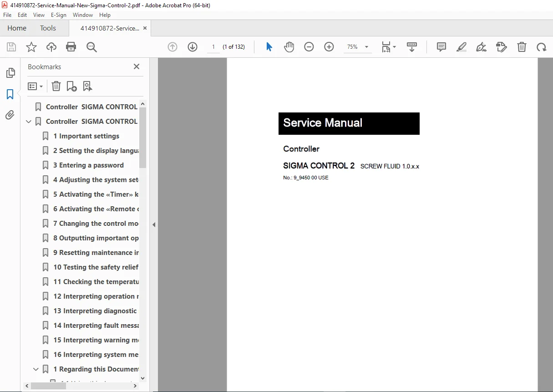Click the scrolling mode keyboard icon

coord(412,47)
